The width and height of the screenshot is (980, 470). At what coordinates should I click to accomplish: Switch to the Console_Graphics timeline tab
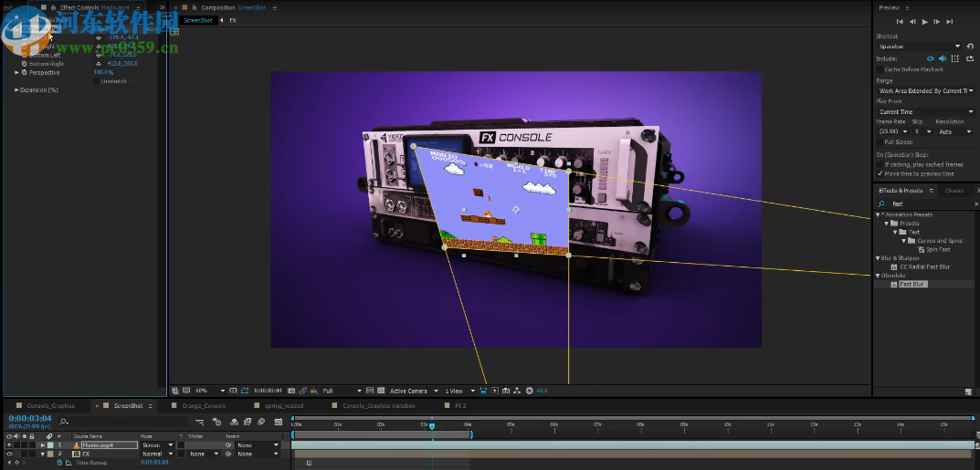point(50,405)
